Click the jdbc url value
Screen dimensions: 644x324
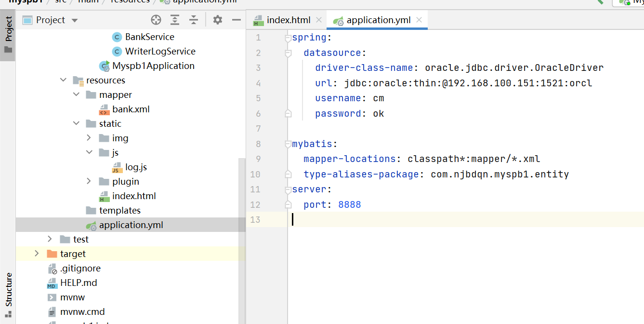tap(468, 83)
